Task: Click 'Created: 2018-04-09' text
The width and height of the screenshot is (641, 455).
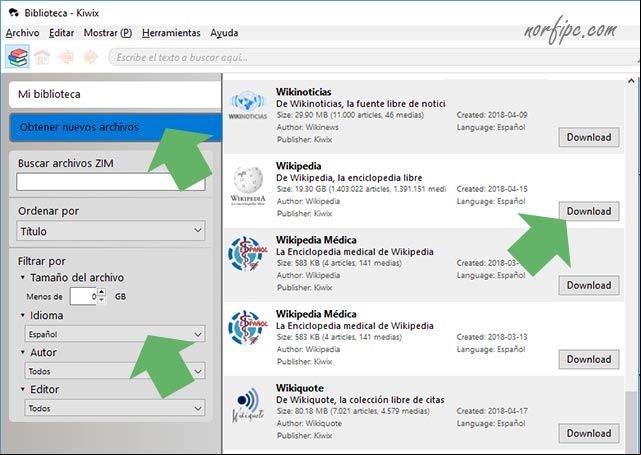Action: (492, 115)
